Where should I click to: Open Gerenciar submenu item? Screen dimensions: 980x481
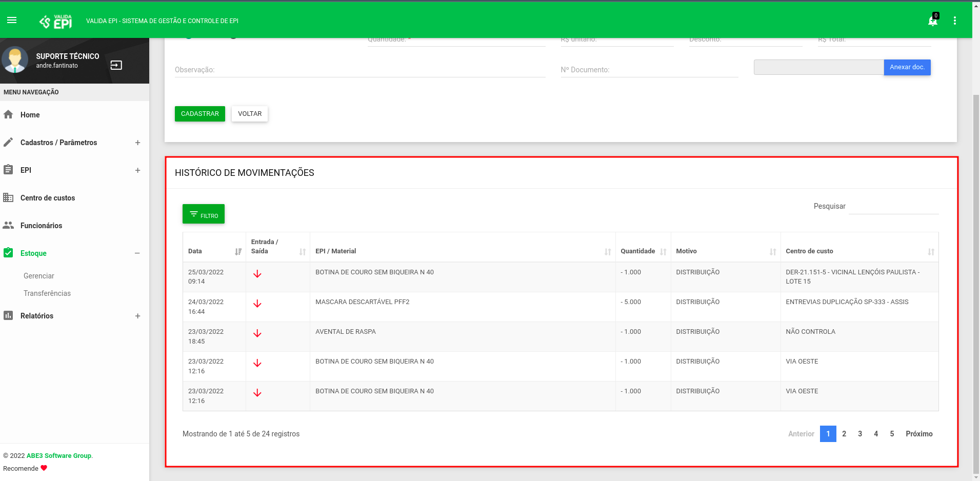pyautogui.click(x=38, y=276)
